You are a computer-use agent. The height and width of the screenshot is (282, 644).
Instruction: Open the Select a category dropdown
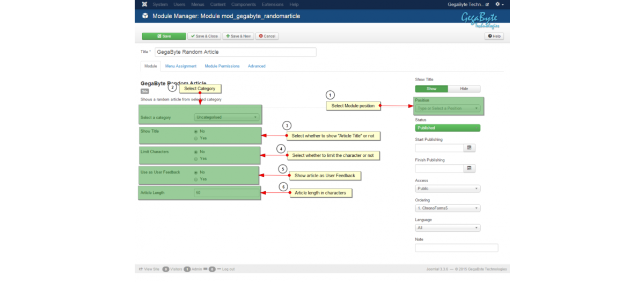pos(226,117)
